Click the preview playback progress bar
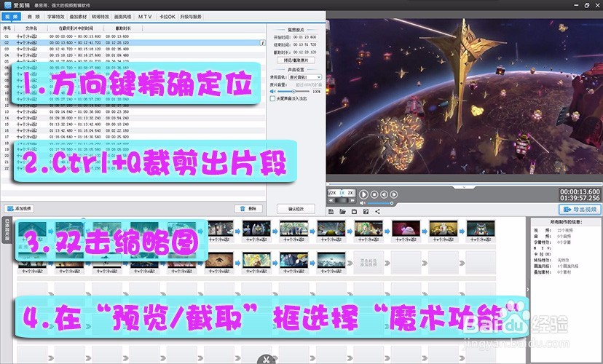 coord(464,184)
